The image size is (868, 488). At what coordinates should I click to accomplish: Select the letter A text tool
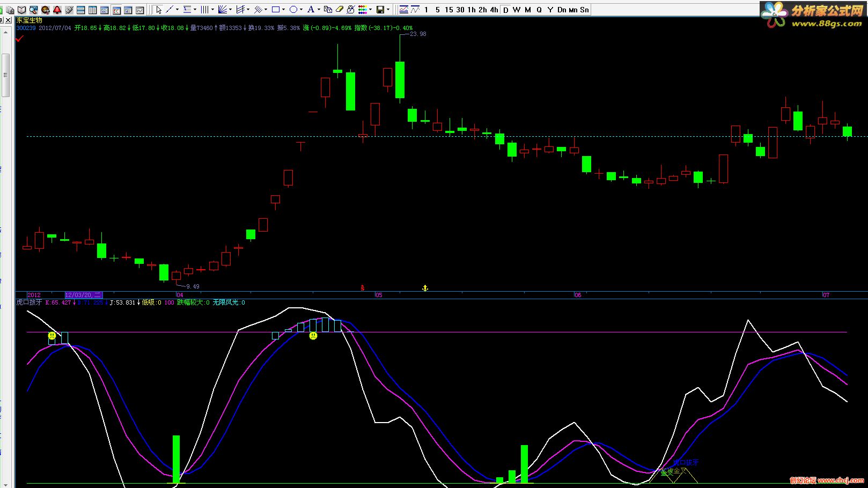click(x=311, y=10)
